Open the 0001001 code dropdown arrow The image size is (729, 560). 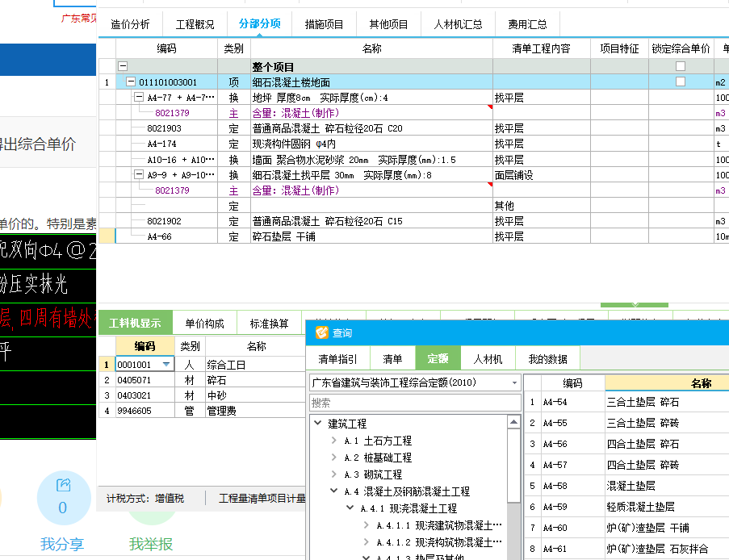click(166, 365)
